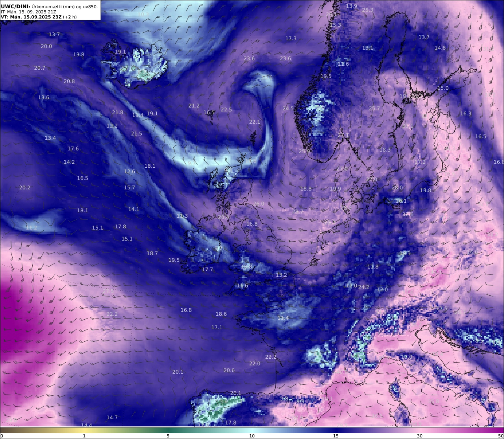
Task: Click the 25.3 value label
Action: coord(367,10)
